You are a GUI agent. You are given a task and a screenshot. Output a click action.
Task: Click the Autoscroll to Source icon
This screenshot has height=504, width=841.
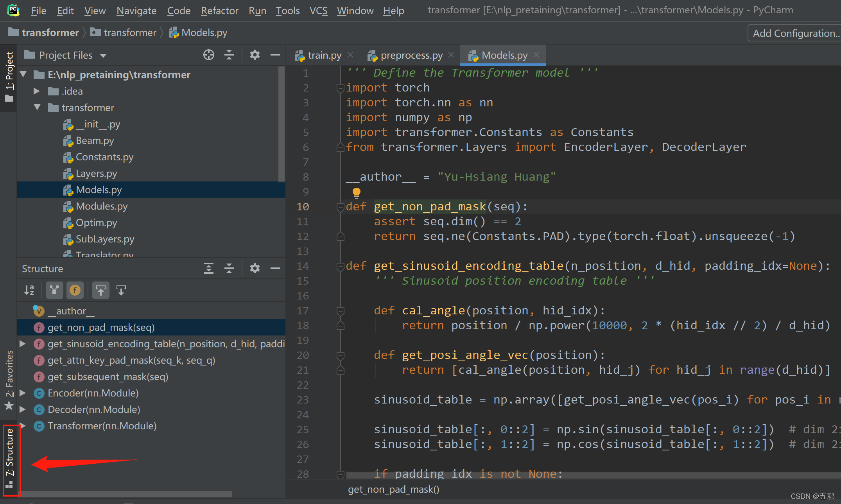[x=101, y=290]
